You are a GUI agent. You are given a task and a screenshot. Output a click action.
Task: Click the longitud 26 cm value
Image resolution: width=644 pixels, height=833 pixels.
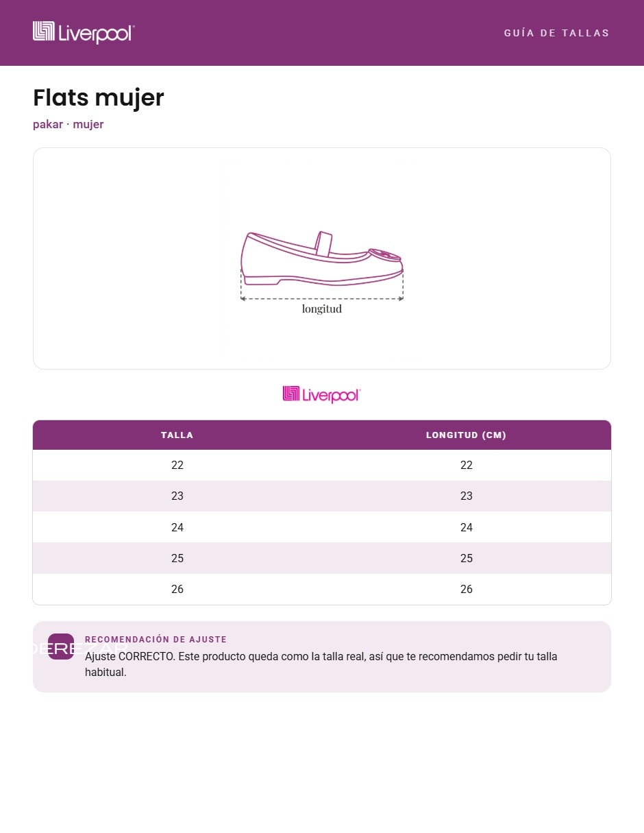[467, 589]
